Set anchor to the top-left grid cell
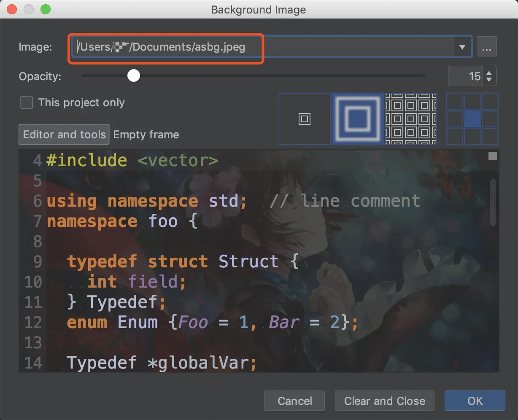Viewport: 518px width, 420px height. pyautogui.click(x=455, y=101)
